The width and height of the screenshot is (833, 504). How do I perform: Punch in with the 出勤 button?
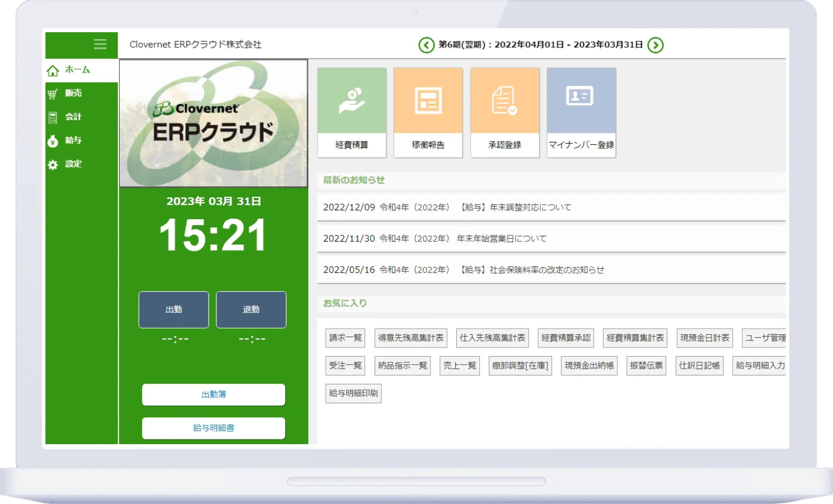pos(174,310)
